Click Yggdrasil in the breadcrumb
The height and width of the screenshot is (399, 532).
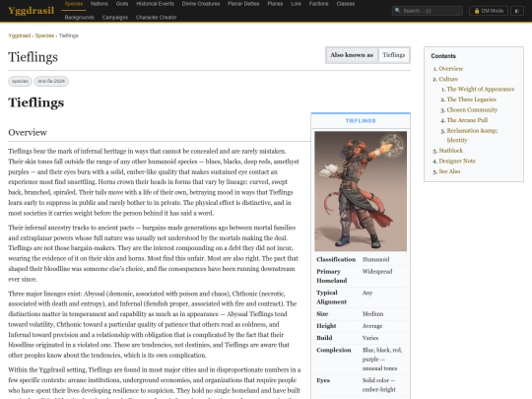click(x=20, y=35)
